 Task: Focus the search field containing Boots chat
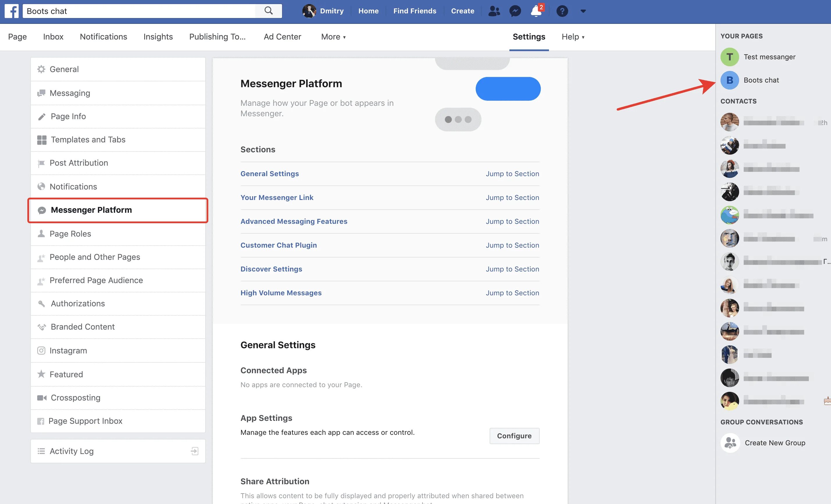tap(139, 11)
